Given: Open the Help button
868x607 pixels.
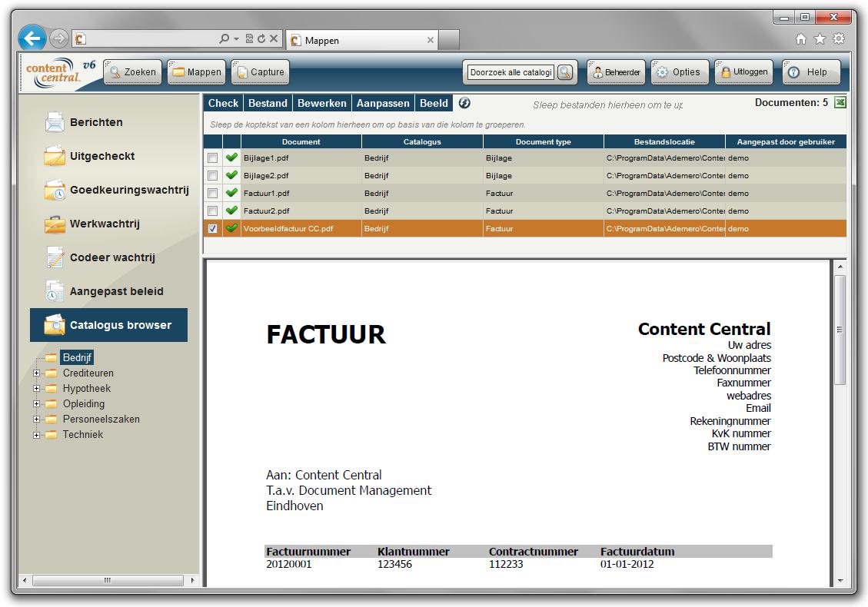Looking at the screenshot, I should (812, 72).
